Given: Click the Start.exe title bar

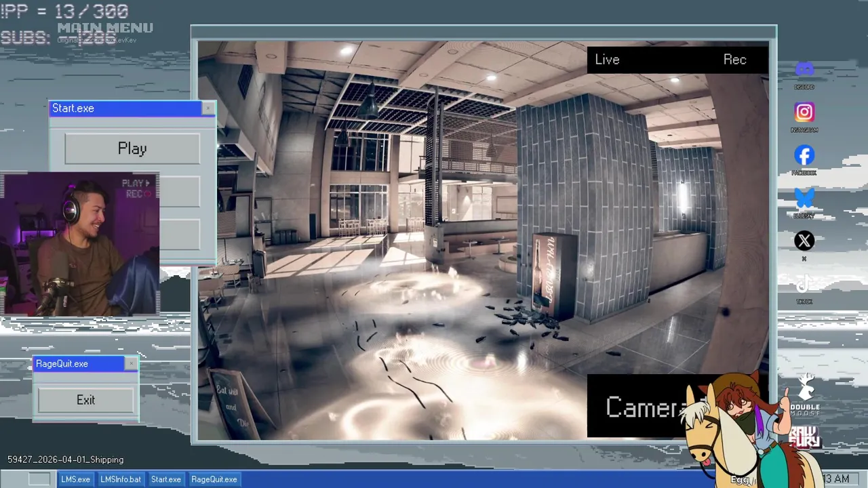Looking at the screenshot, I should [x=126, y=108].
